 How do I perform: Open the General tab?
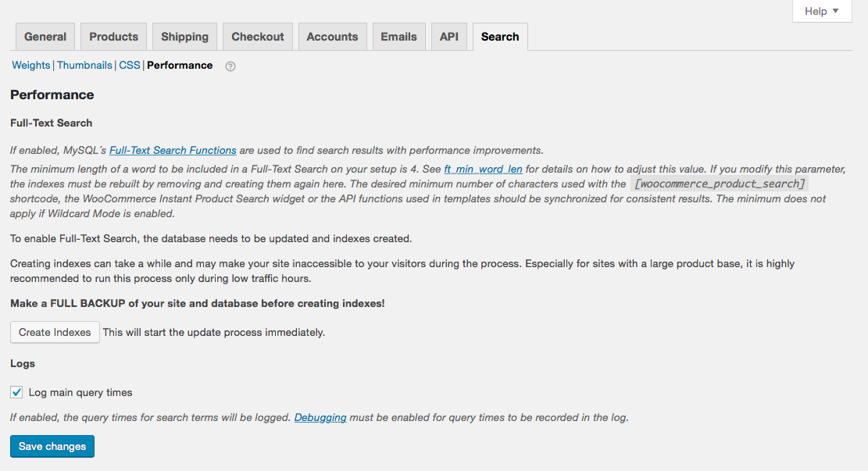point(45,37)
